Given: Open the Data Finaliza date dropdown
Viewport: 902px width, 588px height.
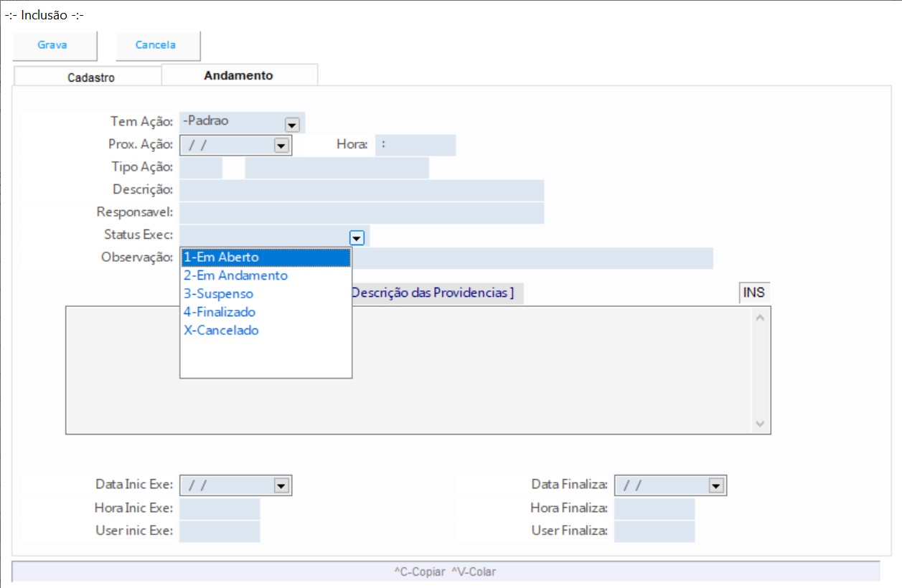Looking at the screenshot, I should coord(715,486).
